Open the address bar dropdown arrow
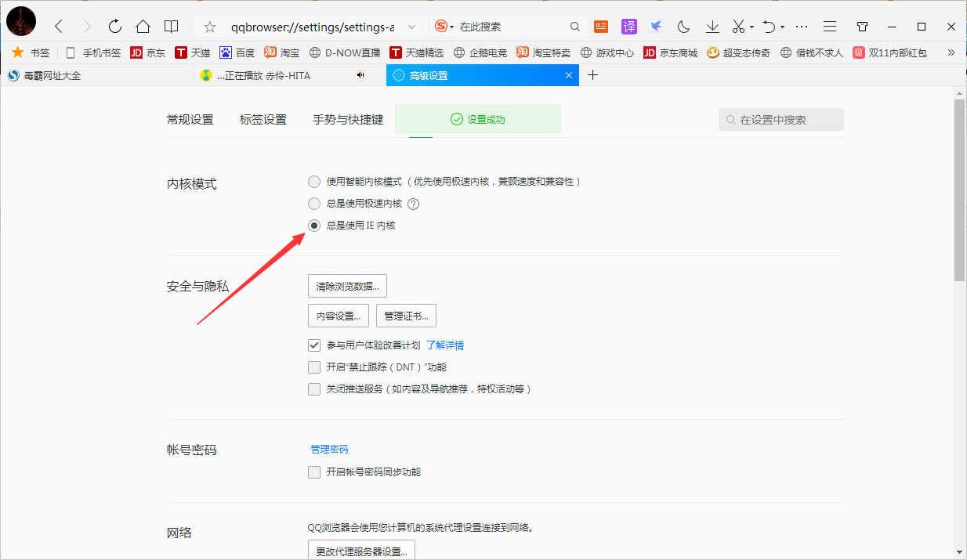The image size is (967, 560). [x=413, y=26]
